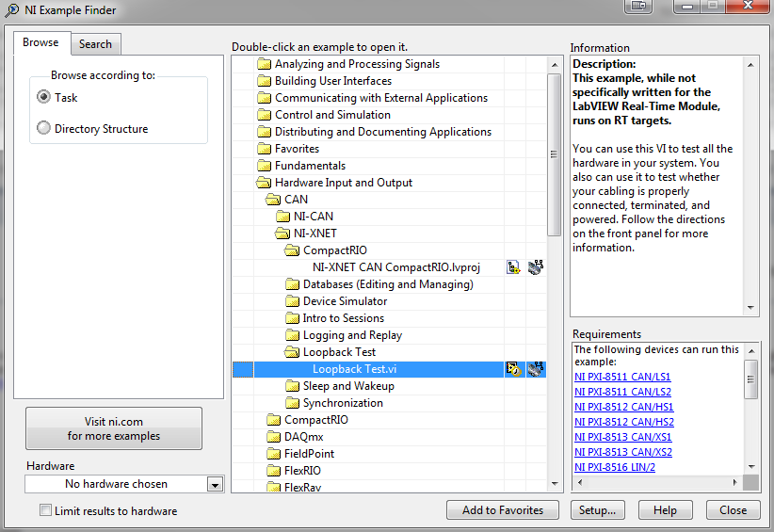
Task: Select the Databases (Editing and Managing) folder
Action: click(x=388, y=284)
